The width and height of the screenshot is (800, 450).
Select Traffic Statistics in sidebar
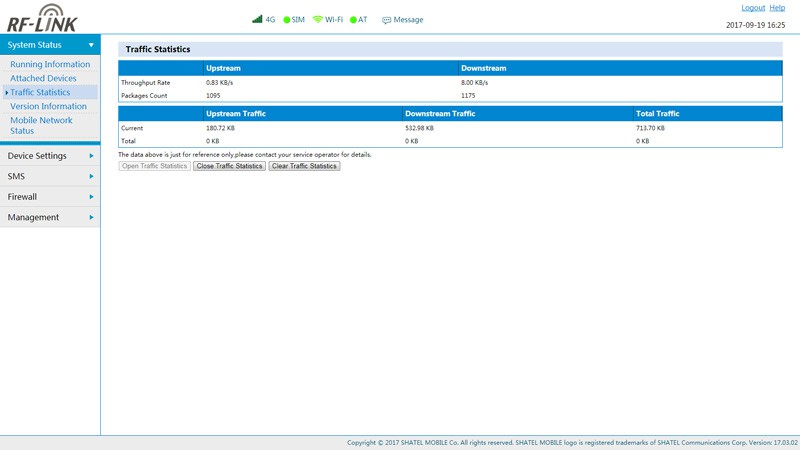click(x=40, y=92)
